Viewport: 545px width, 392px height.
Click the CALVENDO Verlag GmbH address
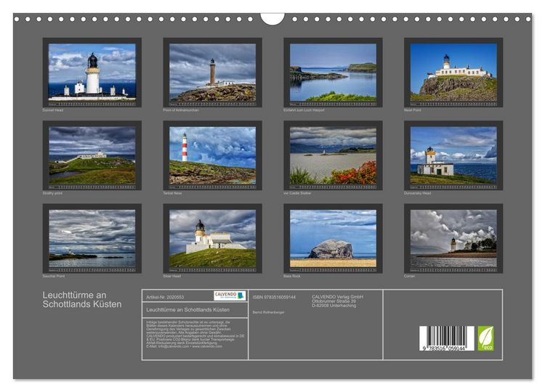pos(337,301)
